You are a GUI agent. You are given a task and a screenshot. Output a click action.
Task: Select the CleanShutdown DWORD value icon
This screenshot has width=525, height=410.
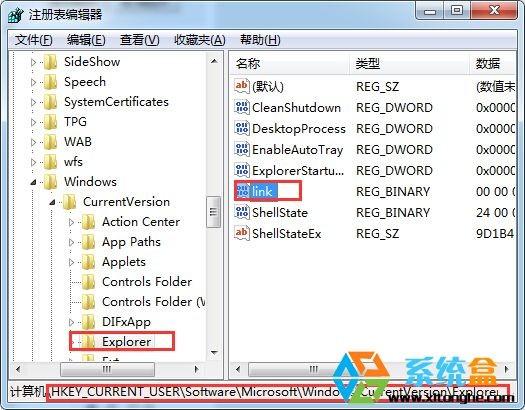(x=242, y=107)
